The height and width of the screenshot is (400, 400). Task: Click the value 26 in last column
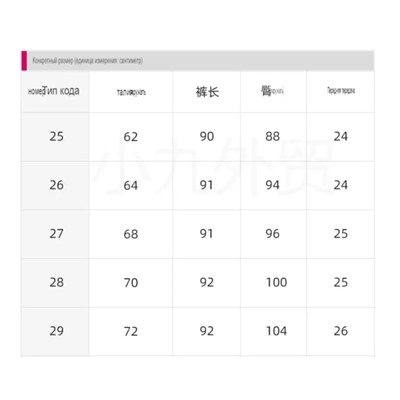click(340, 332)
